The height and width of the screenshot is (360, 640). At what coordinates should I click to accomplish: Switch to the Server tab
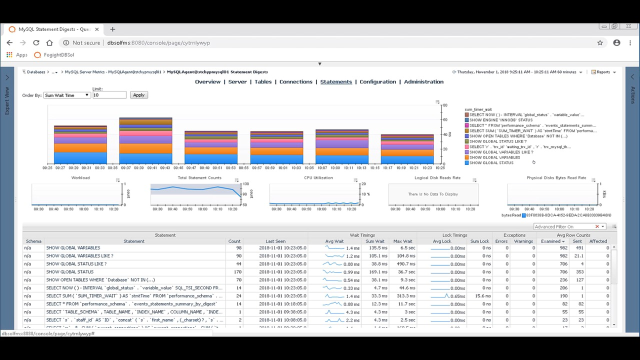(x=237, y=82)
